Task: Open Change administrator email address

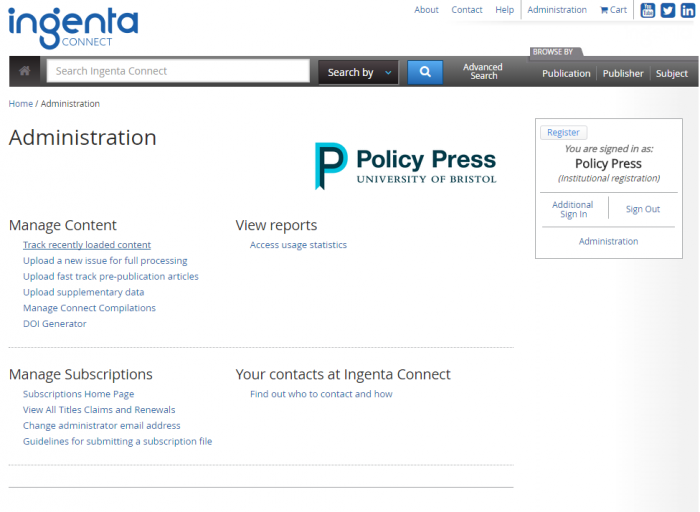Action: click(102, 425)
